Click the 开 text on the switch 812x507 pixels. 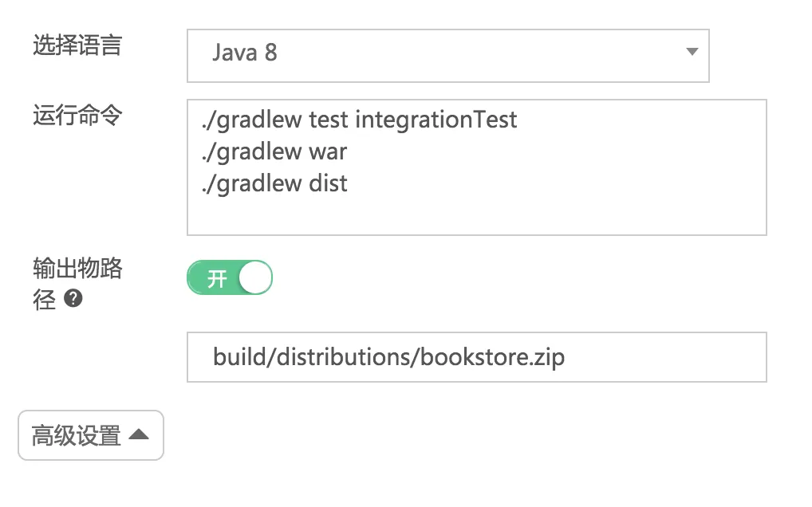(216, 280)
